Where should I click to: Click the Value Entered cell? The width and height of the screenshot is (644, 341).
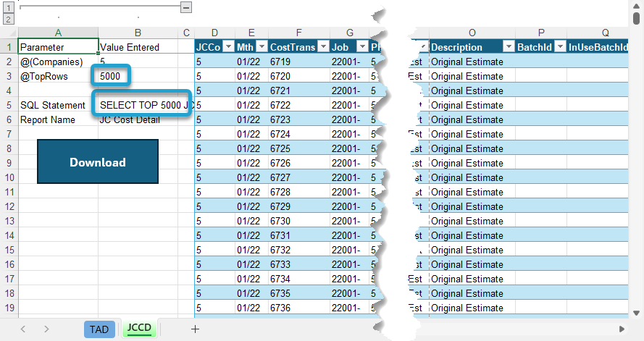[138, 47]
